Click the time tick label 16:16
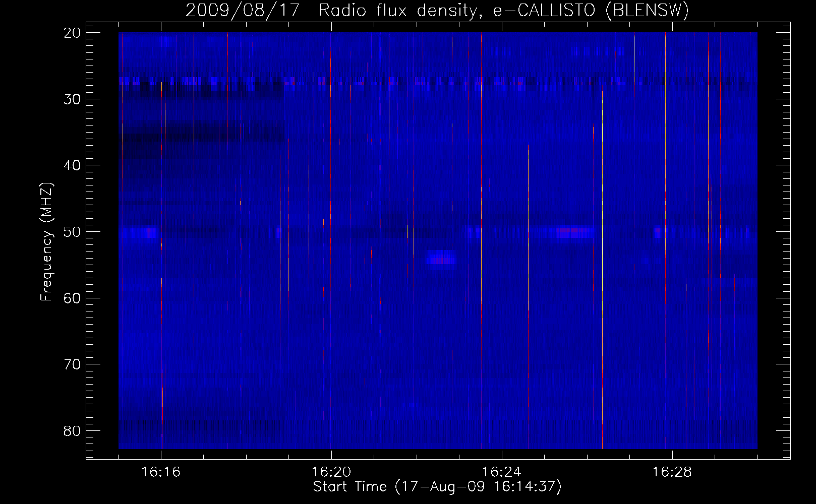Screen dimensions: 816x504 (x=161, y=472)
